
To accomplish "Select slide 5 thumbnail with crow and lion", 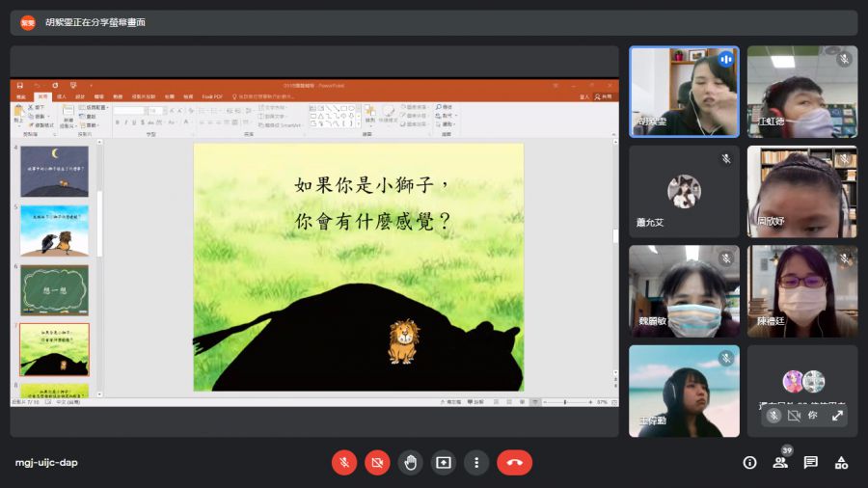I will pyautogui.click(x=54, y=230).
